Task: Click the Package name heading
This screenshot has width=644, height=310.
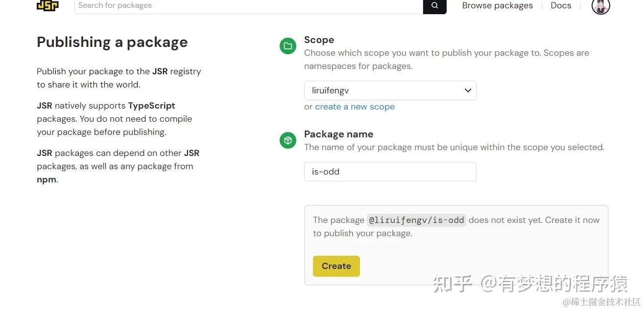Action: [x=338, y=134]
